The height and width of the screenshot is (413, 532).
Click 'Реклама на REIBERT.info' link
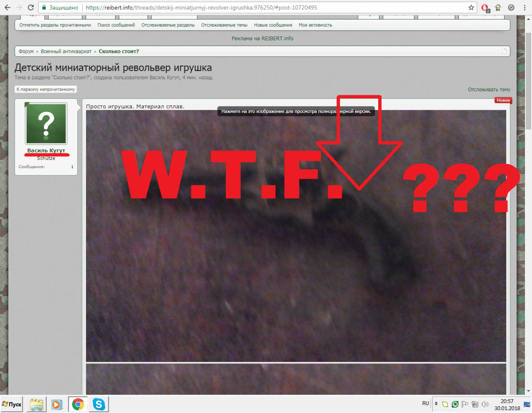tap(262, 39)
